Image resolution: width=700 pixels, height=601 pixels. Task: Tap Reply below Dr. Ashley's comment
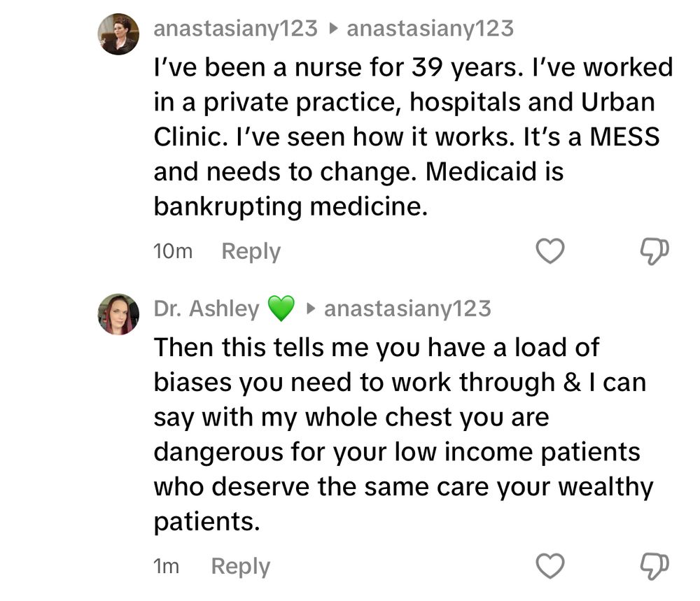[x=240, y=565]
